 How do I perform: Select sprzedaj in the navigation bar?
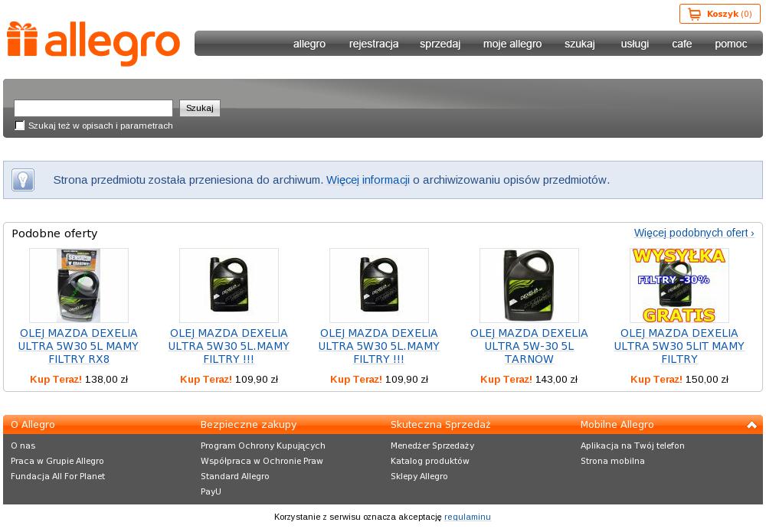[x=440, y=44]
